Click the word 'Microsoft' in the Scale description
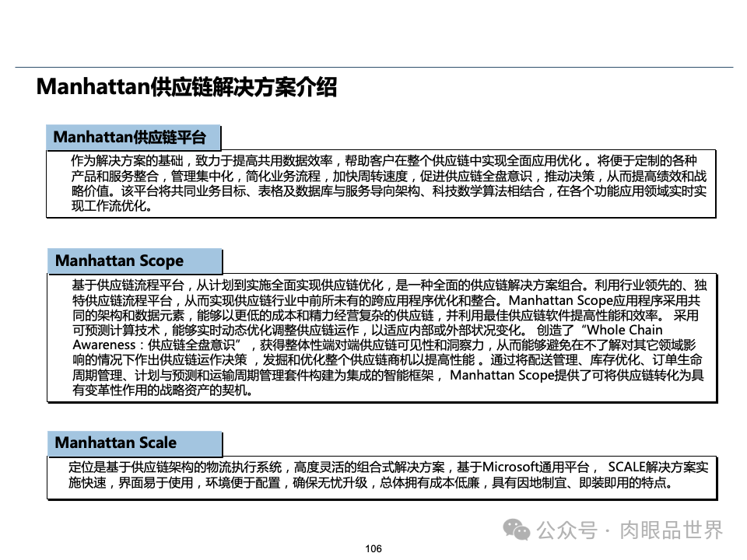The width and height of the screenshot is (747, 560). click(511, 467)
